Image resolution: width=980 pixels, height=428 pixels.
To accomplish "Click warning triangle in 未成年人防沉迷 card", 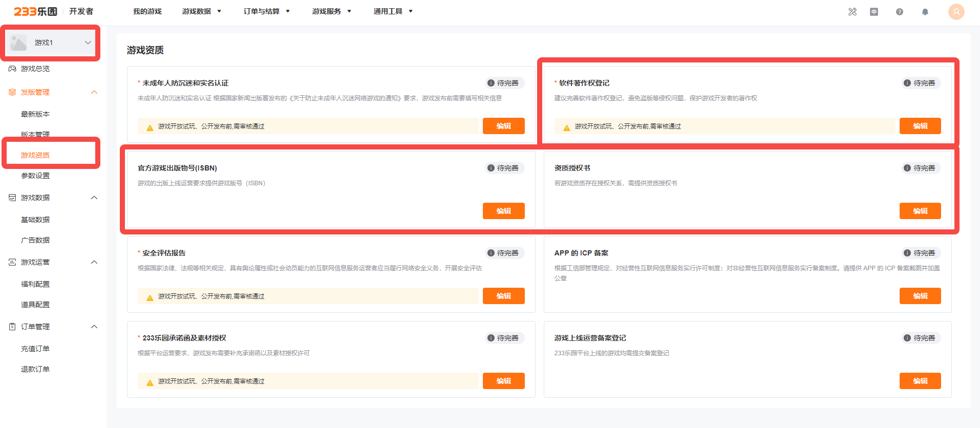I will click(x=150, y=127).
